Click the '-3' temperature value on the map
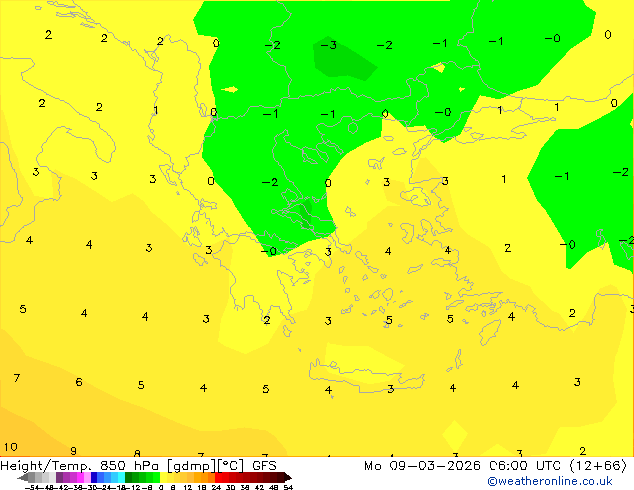This screenshot has width=634, height=490. click(329, 45)
